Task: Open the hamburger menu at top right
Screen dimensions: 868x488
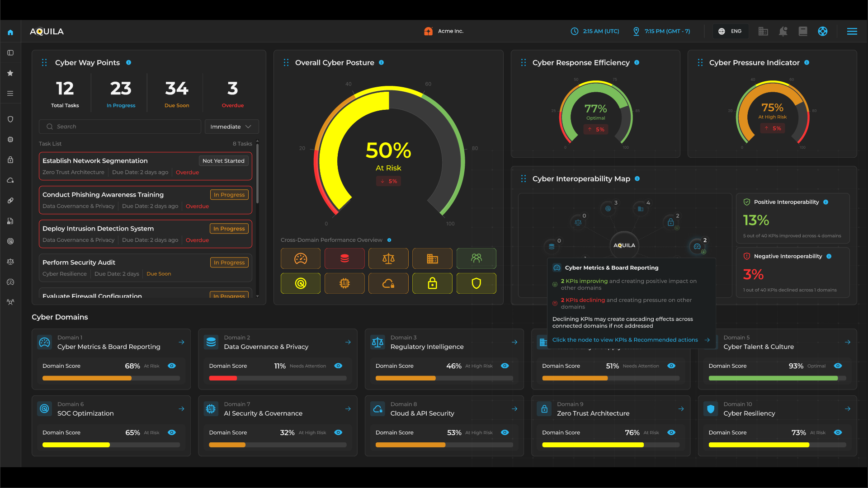Action: [852, 31]
